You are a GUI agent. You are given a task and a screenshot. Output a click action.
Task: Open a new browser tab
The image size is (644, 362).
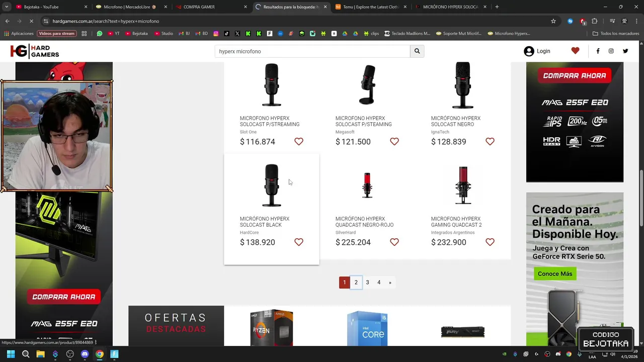point(497,7)
